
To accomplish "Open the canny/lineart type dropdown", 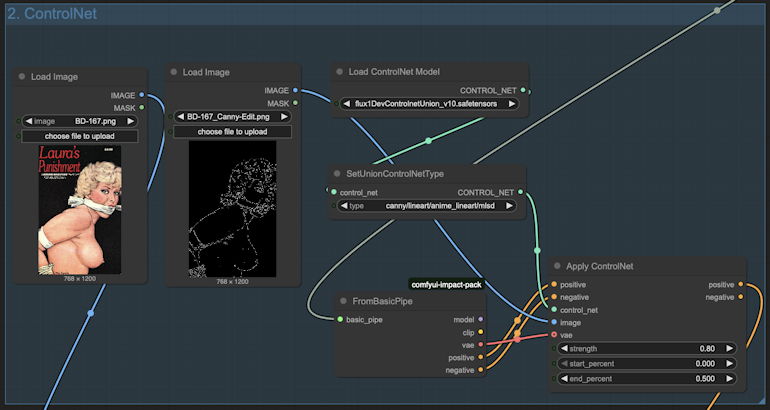I will point(428,206).
